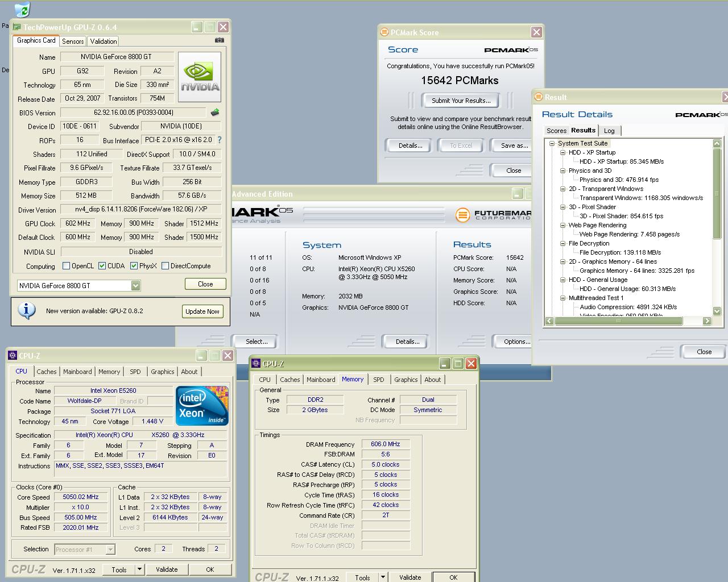Image resolution: width=728 pixels, height=582 pixels.
Task: Open the Log tab in Result Details
Action: pos(609,131)
